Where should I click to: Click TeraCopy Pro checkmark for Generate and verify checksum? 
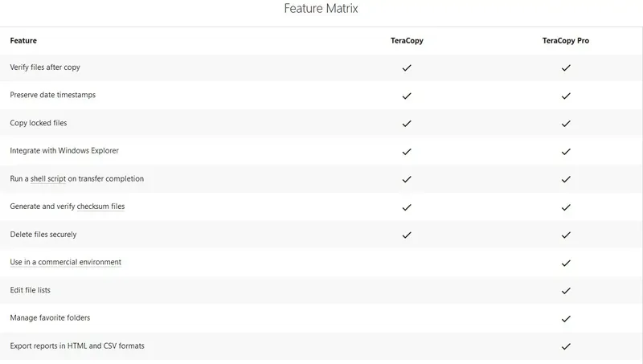(566, 207)
